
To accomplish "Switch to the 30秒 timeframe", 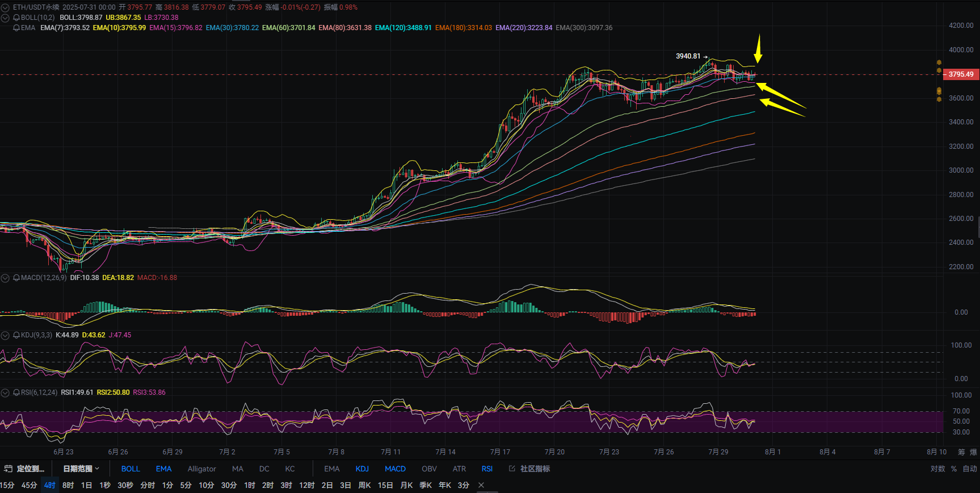I will [x=125, y=485].
